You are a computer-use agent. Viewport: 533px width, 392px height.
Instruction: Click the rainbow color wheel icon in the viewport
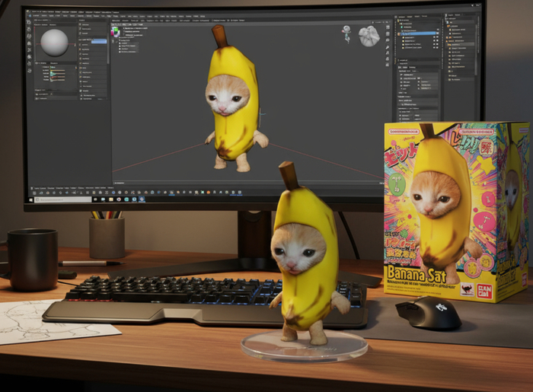[x=116, y=32]
